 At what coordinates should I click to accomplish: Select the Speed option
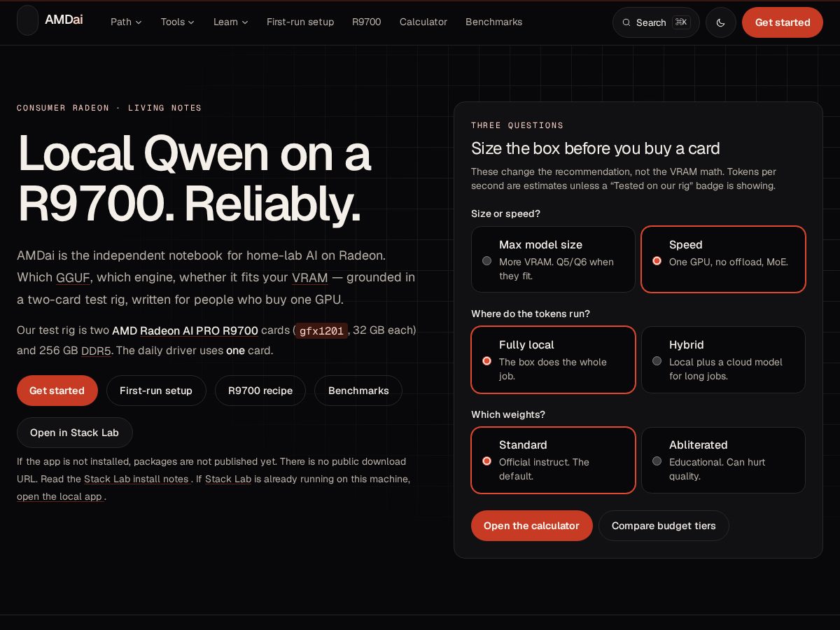tap(724, 259)
